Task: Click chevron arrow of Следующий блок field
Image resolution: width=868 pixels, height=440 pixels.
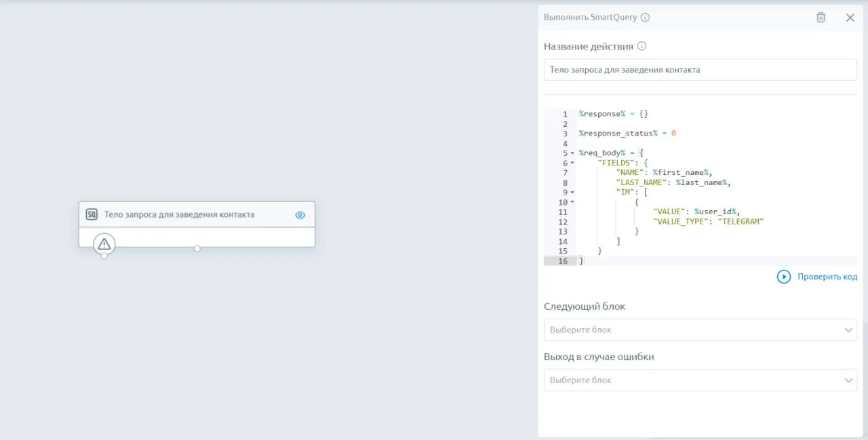Action: [x=848, y=330]
